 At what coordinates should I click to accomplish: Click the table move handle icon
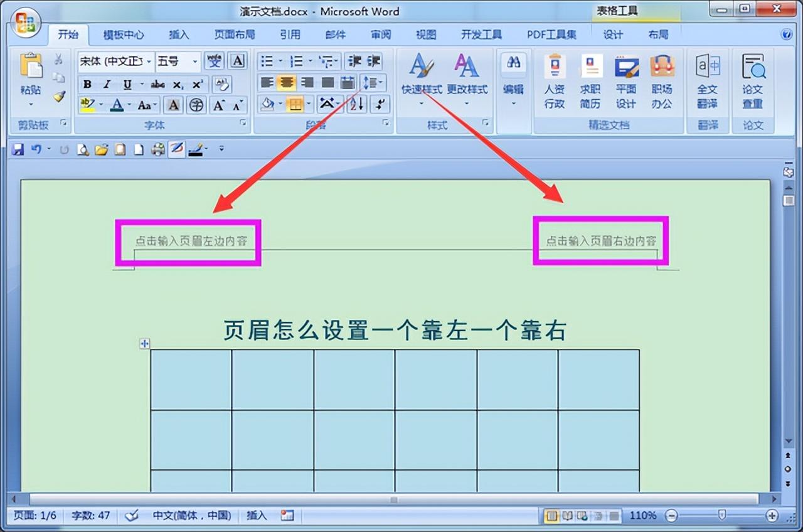pos(144,343)
